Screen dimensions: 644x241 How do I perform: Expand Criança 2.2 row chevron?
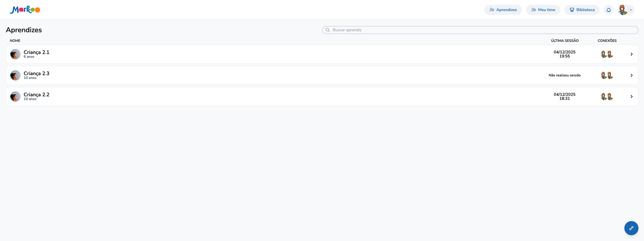(x=631, y=97)
